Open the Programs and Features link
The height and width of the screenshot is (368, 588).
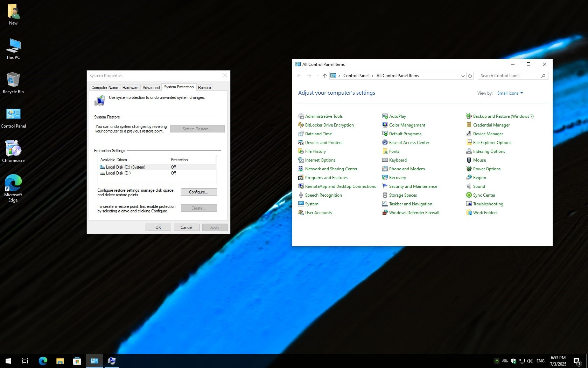(x=326, y=178)
